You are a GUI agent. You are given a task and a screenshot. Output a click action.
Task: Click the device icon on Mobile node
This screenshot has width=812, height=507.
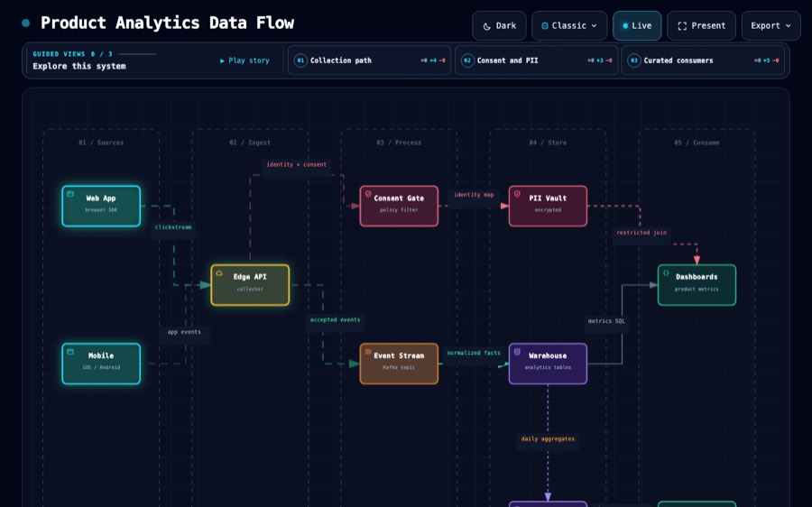[x=70, y=352]
